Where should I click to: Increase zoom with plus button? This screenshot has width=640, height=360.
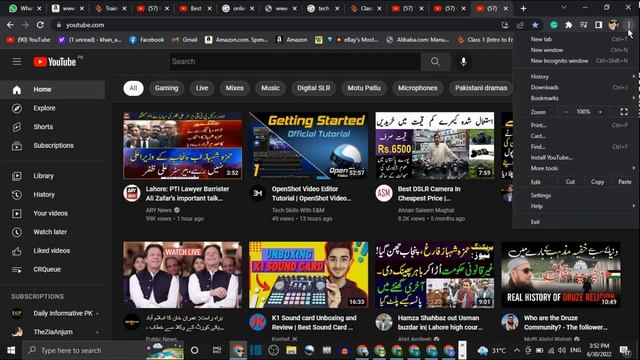[600, 112]
